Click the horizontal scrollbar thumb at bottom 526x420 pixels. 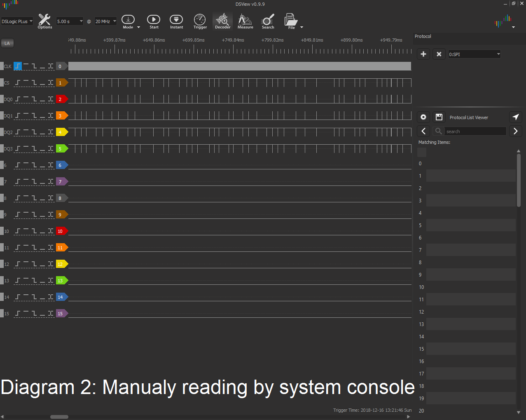point(59,417)
